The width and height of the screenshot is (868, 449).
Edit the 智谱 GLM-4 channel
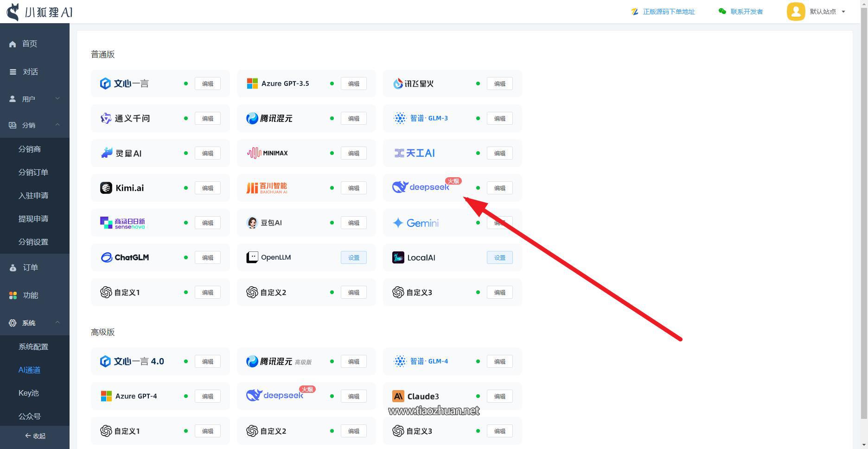(x=500, y=361)
